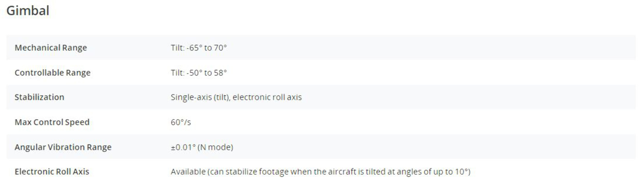This screenshot has width=644, height=192.
Task: Click Single-axis (tilt), electronic roll axis text
Action: tap(236, 97)
